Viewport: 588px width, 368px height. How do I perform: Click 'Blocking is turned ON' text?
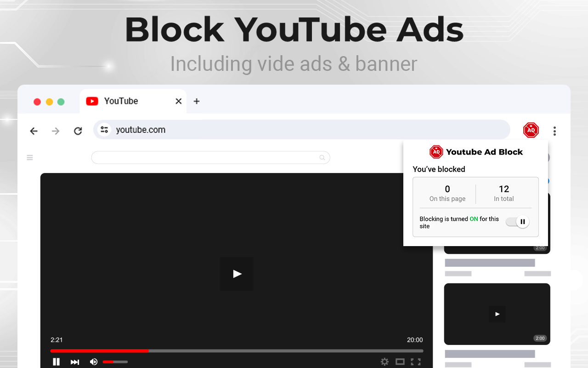tap(459, 222)
